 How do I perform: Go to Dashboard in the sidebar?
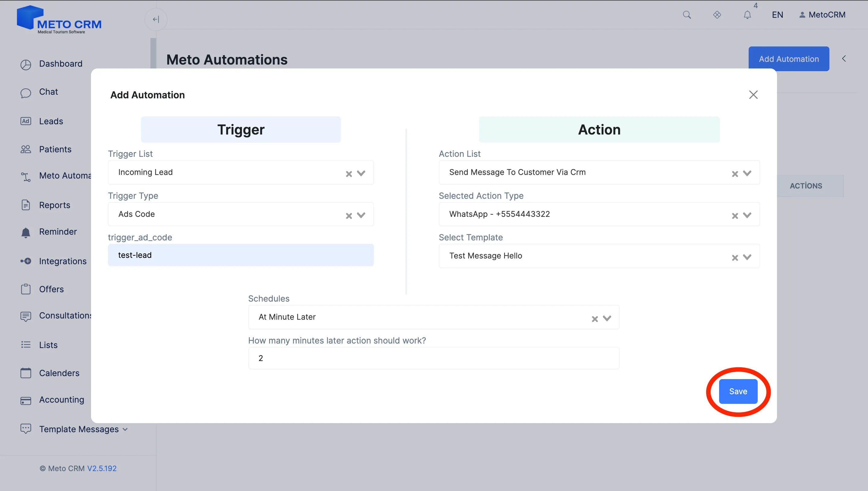point(61,64)
